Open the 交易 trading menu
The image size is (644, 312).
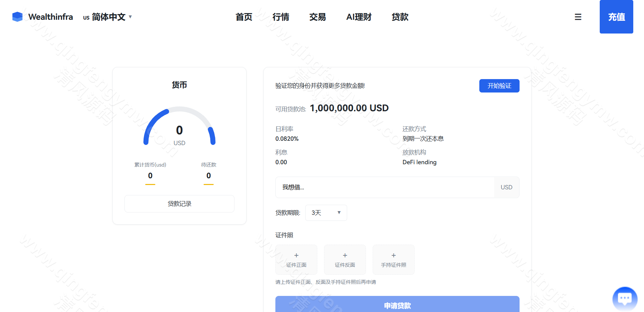pyautogui.click(x=318, y=17)
